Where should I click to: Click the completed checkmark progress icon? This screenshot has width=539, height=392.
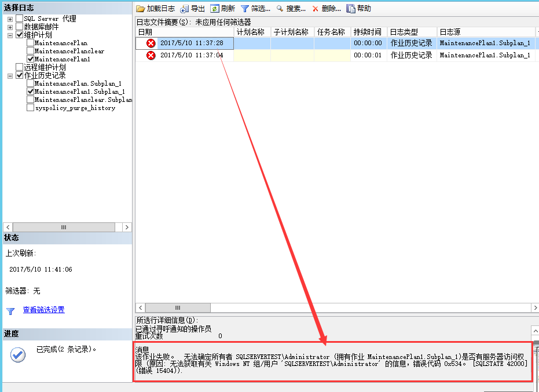click(18, 355)
